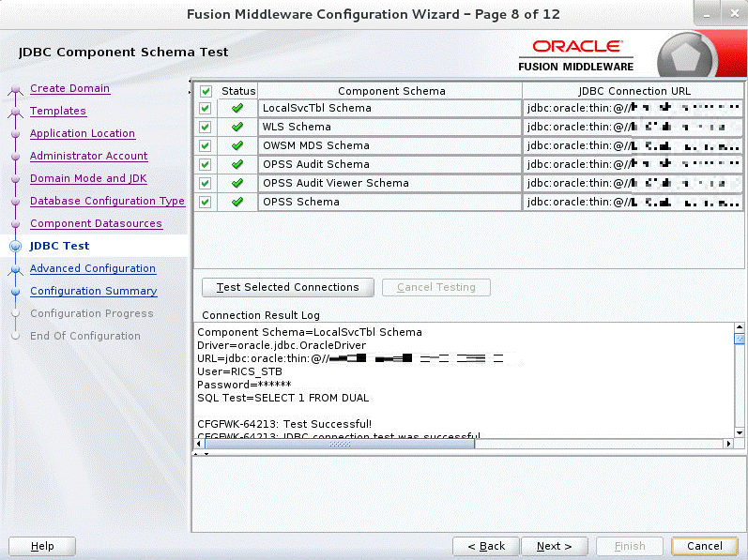Click the Configuration Summary step icon
Image resolution: width=748 pixels, height=560 pixels.
pos(15,291)
